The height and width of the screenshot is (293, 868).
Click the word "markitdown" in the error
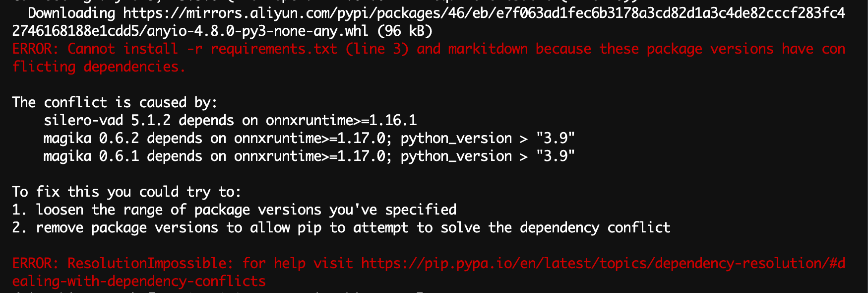[x=488, y=49]
